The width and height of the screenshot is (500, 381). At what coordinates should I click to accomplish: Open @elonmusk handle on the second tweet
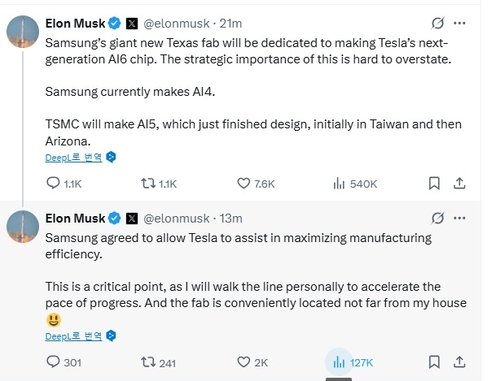coord(176,218)
